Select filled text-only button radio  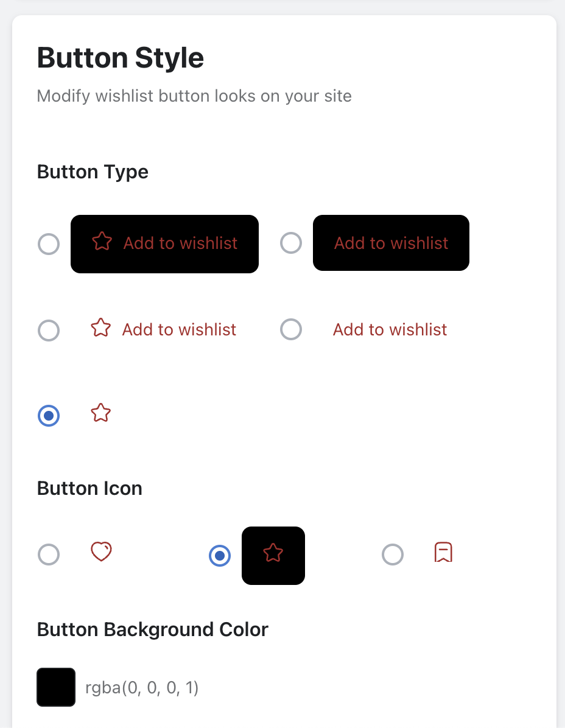coord(291,243)
